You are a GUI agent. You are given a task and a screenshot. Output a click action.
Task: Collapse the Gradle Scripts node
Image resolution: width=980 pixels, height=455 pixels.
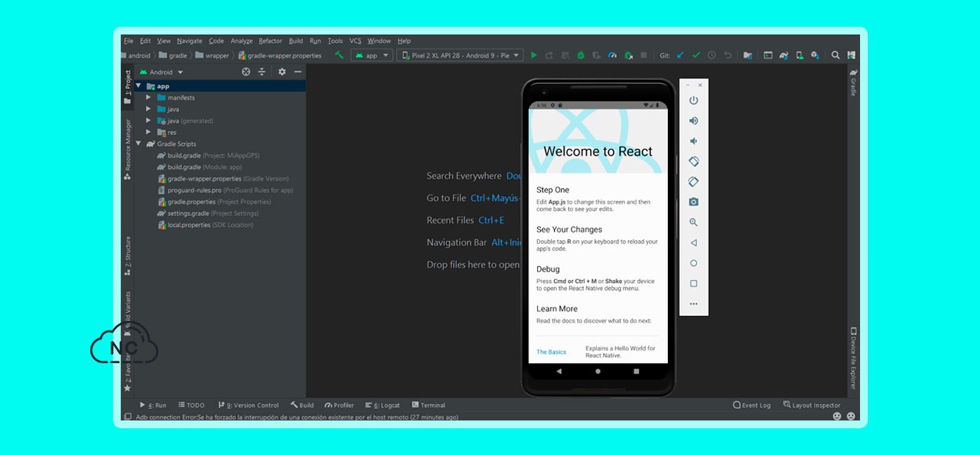pyautogui.click(x=139, y=144)
